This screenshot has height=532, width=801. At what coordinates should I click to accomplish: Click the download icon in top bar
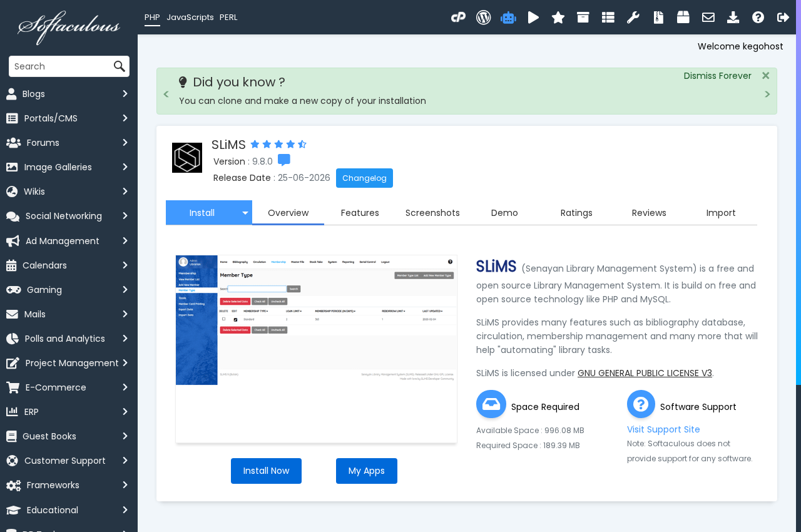733,18
